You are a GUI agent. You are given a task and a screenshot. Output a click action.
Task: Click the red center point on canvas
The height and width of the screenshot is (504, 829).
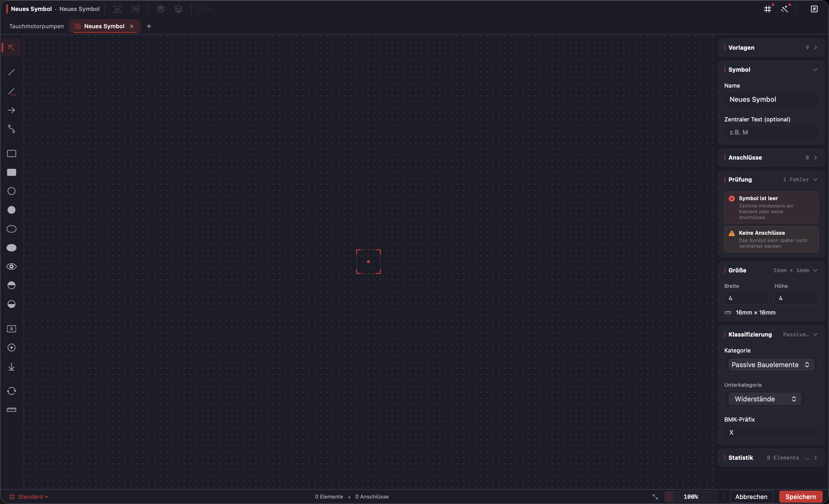coord(368,262)
